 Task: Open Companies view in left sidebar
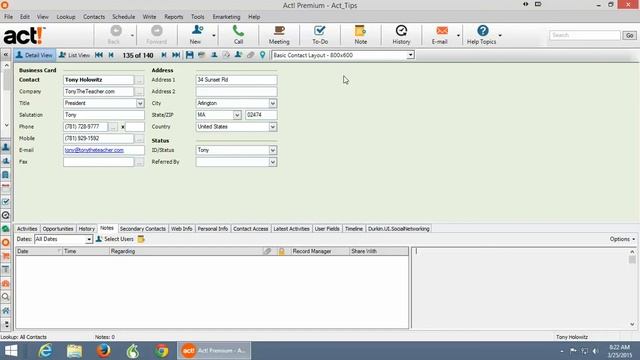[6, 175]
